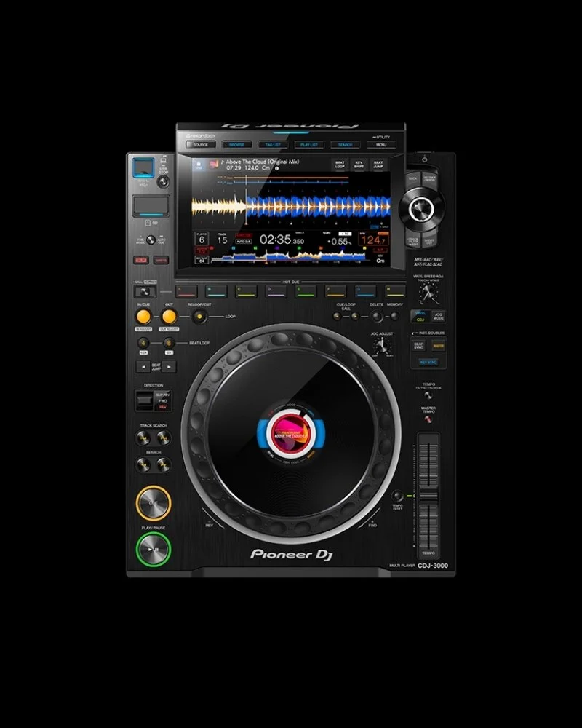Tap the BEAT LOOP icon on the display
582x728 pixels.
click(x=338, y=165)
